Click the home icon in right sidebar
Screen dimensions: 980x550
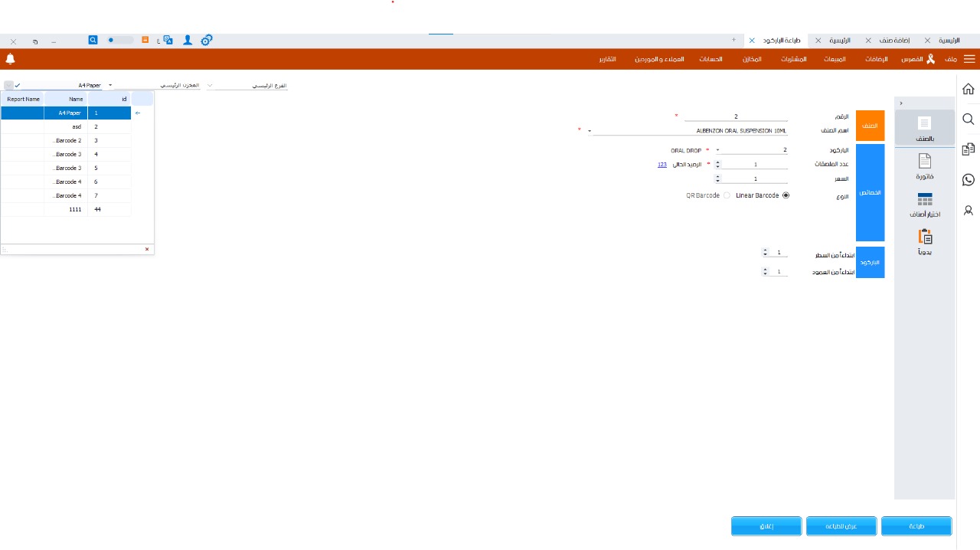pos(968,89)
